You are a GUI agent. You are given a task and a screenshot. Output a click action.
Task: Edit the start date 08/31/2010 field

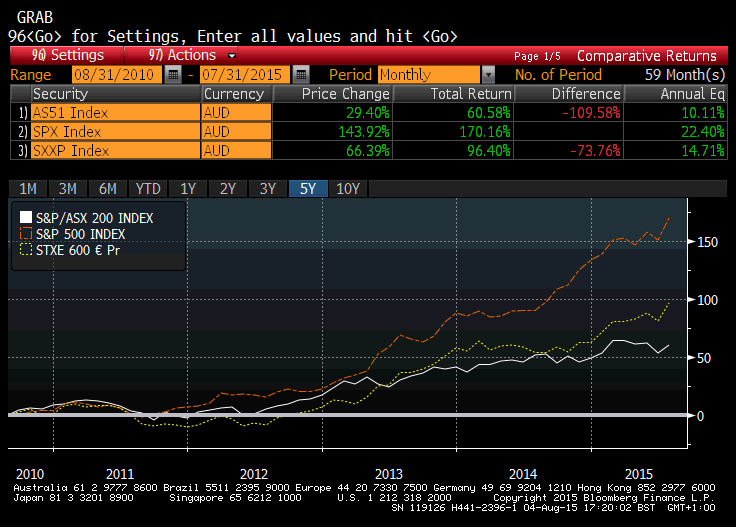117,75
